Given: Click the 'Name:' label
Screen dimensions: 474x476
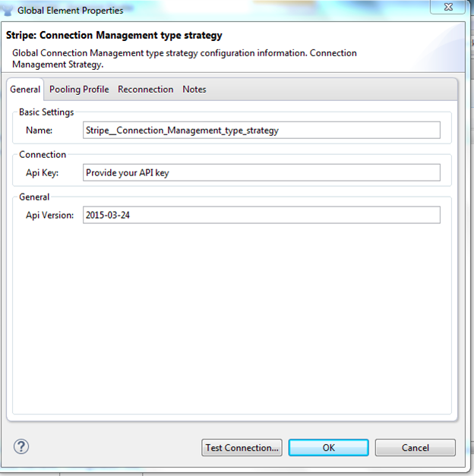Looking at the screenshot, I should (39, 131).
